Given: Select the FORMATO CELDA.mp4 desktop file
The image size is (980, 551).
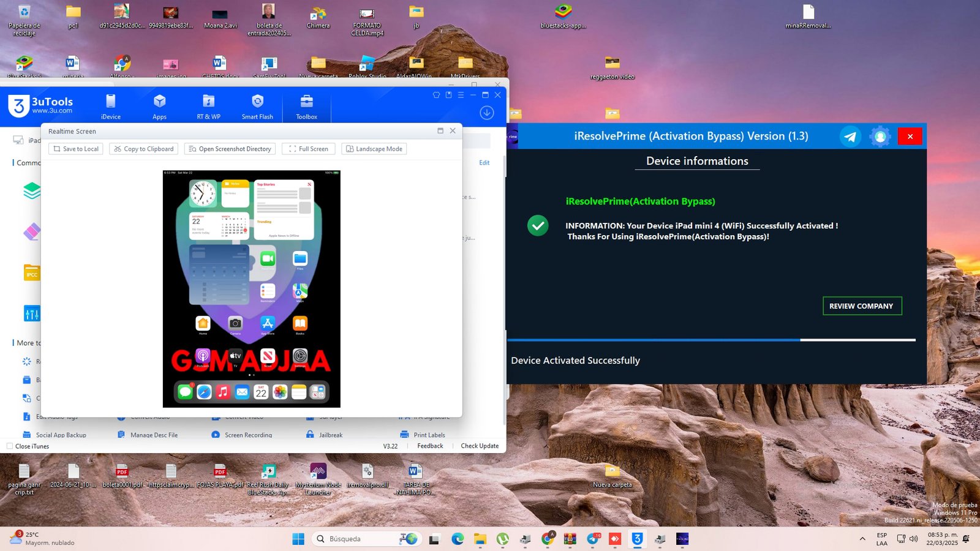Looking at the screenshot, I should [367, 20].
